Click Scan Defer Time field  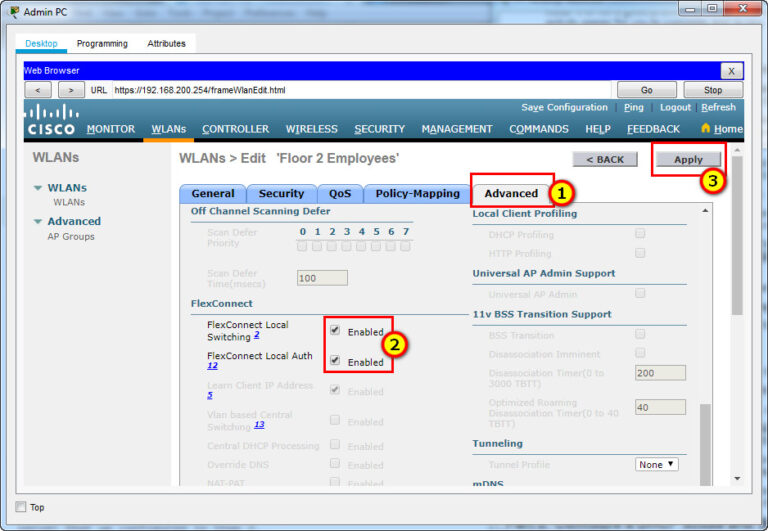(322, 278)
